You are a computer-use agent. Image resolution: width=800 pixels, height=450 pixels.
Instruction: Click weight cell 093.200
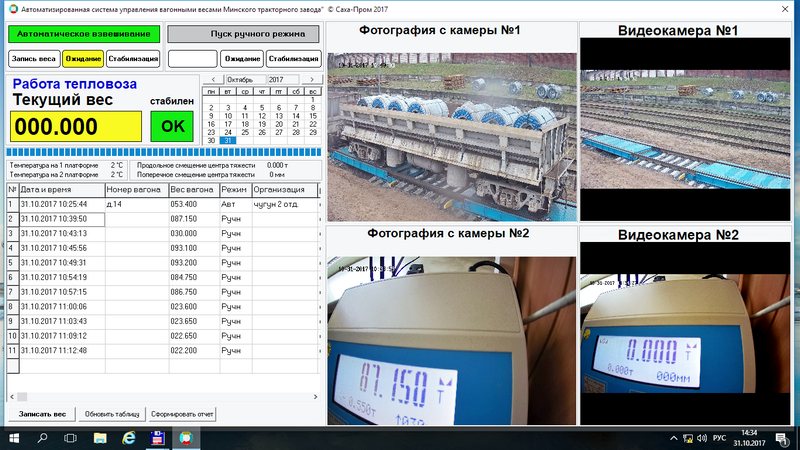(x=194, y=263)
